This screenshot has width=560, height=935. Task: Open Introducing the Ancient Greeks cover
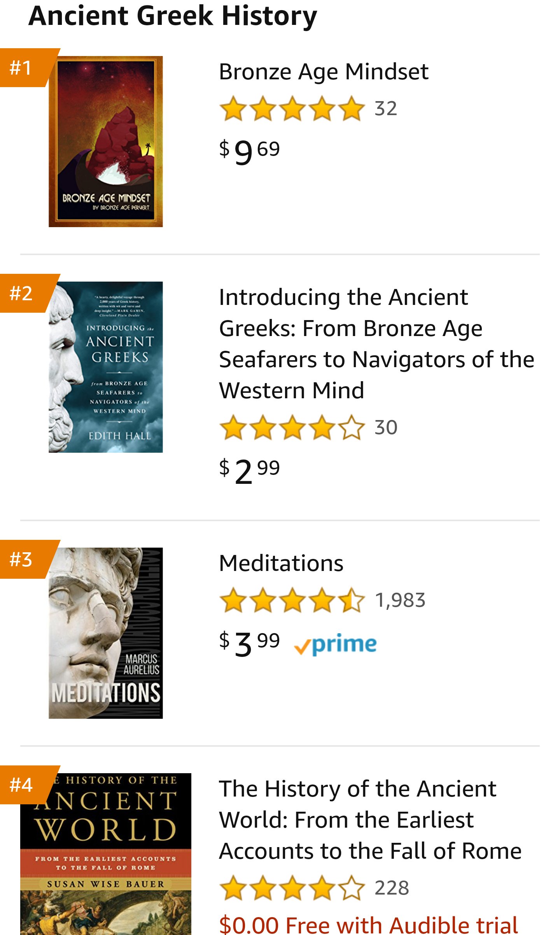click(x=105, y=367)
